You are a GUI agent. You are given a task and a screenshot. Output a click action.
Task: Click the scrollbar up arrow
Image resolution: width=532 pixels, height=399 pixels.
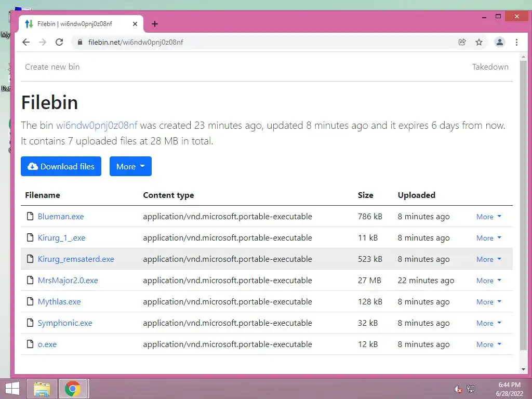click(524, 57)
